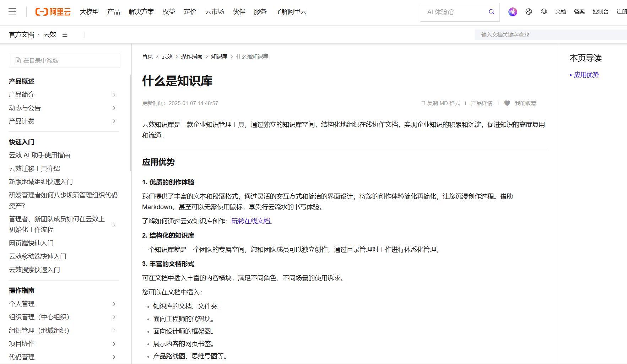The height and width of the screenshot is (364, 627).
Task: Click the 输入文档关键字查找 search box
Action: click(x=551, y=35)
